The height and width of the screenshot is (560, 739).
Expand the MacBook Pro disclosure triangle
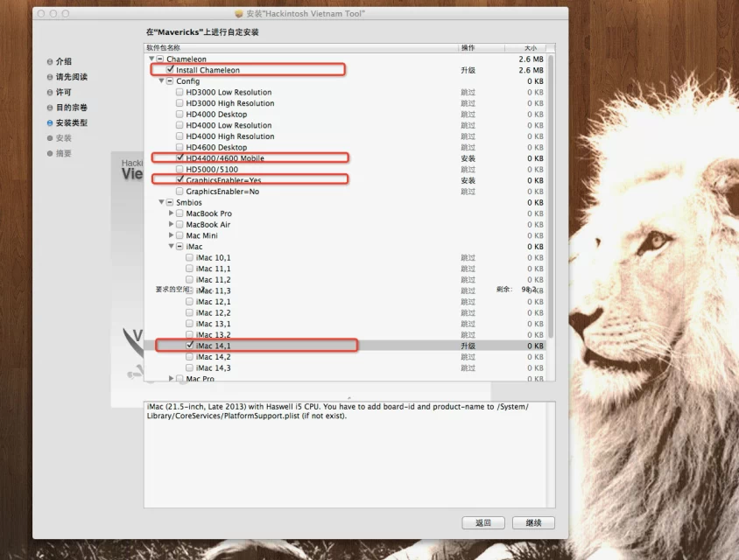(x=171, y=213)
